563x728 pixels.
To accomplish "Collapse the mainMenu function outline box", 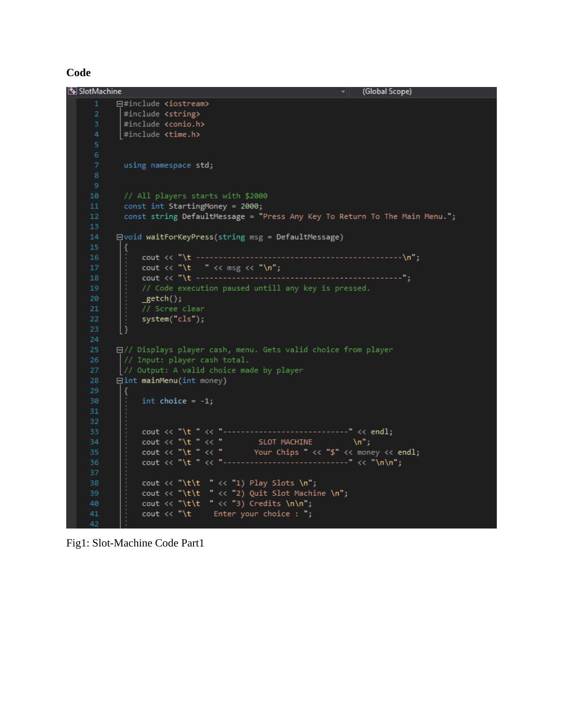I will 120,381.
